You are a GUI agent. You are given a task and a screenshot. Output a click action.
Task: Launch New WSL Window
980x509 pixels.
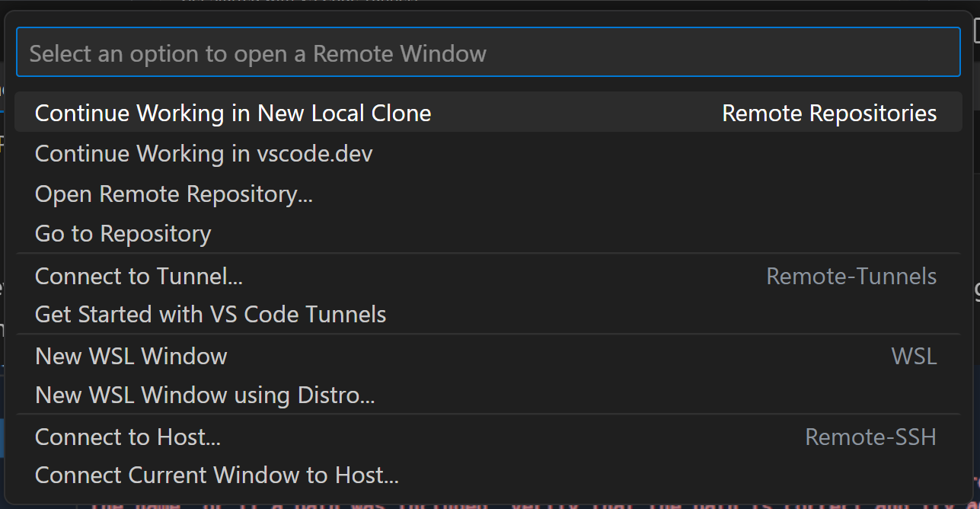(x=488, y=356)
